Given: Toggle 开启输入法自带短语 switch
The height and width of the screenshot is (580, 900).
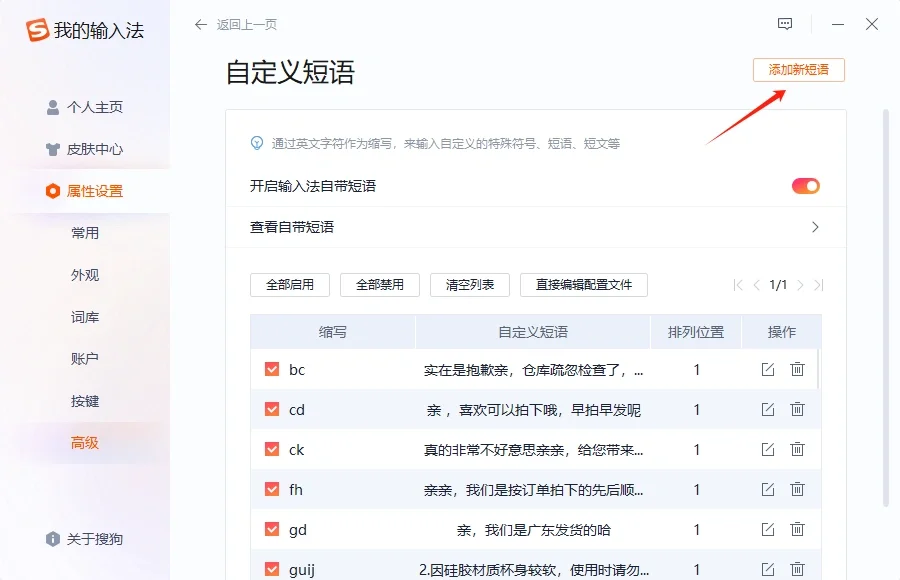Looking at the screenshot, I should tap(805, 186).
